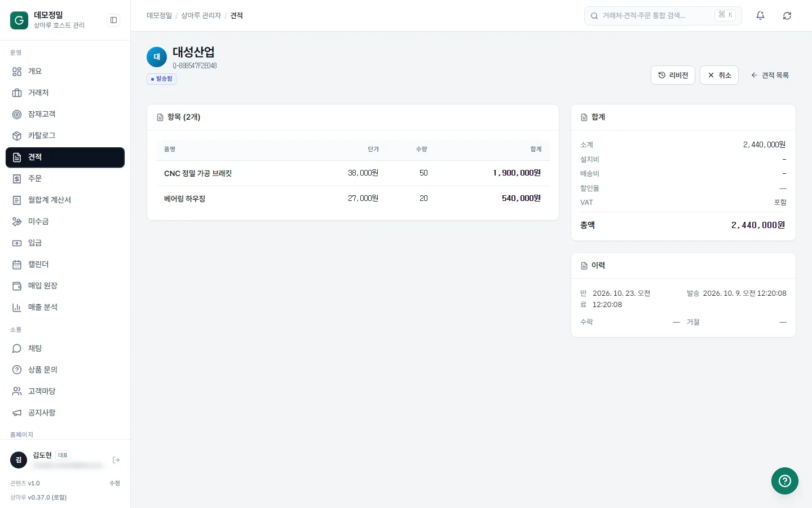
Task: Go back to 견적 목록
Action: [770, 75]
